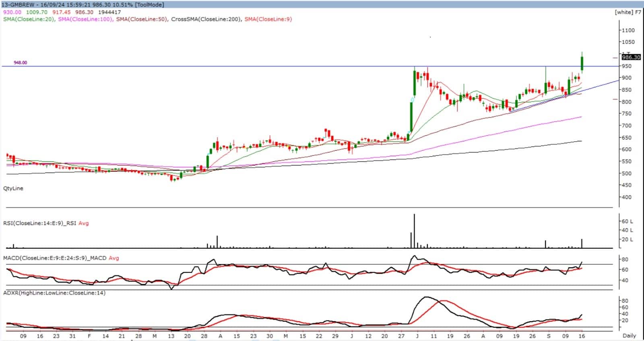
Task: Click the 986.30 current price tag
Action: [631, 57]
